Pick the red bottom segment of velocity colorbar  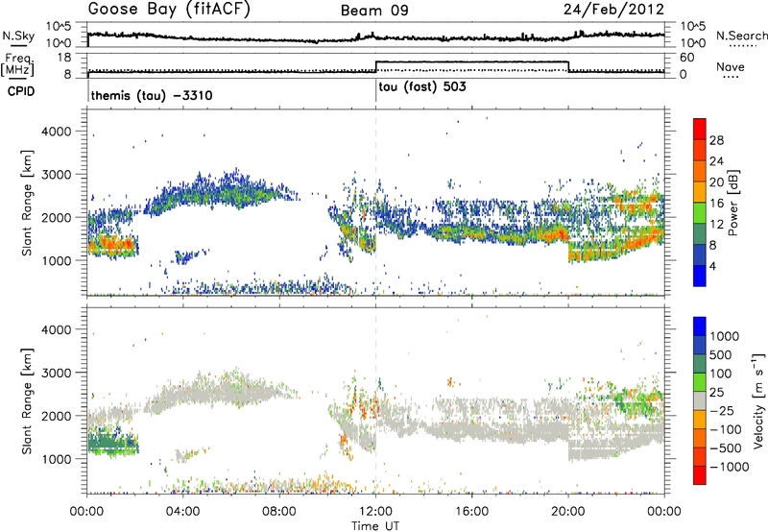[x=700, y=475]
